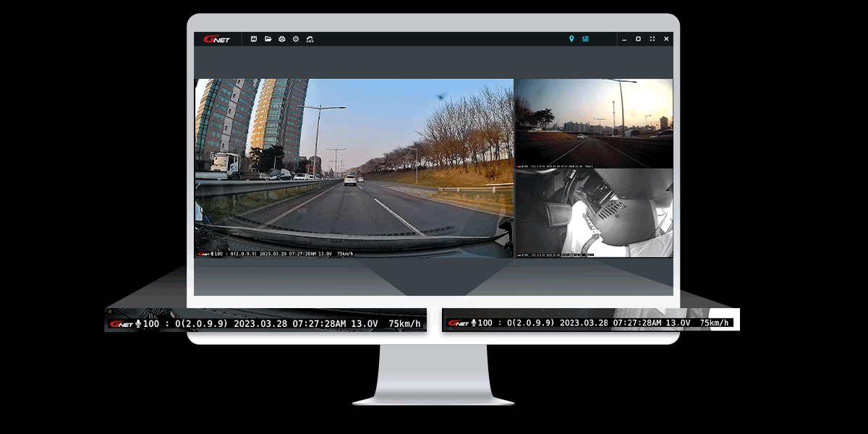The image size is (868, 434).
Task: Click the print icon in toolbar
Action: pos(281,39)
